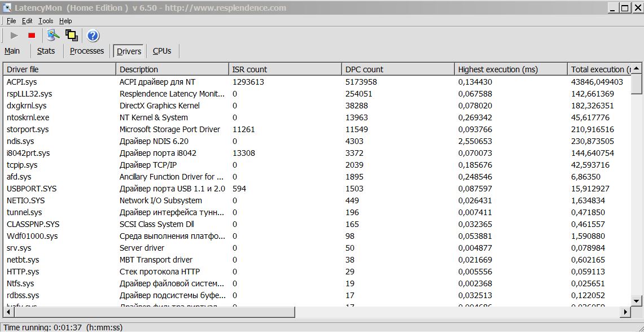Screen dimensions: 644x332
Task: Switch to the Stats tab
Action: (46, 51)
